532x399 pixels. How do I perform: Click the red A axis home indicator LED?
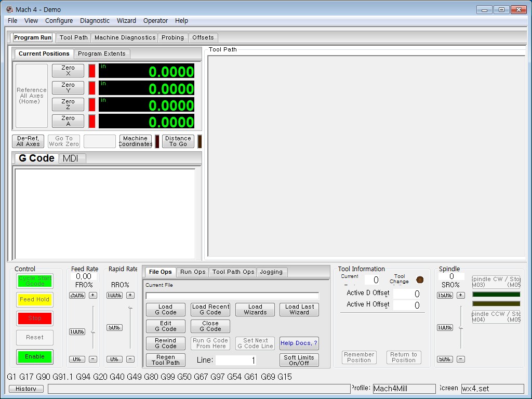click(91, 121)
